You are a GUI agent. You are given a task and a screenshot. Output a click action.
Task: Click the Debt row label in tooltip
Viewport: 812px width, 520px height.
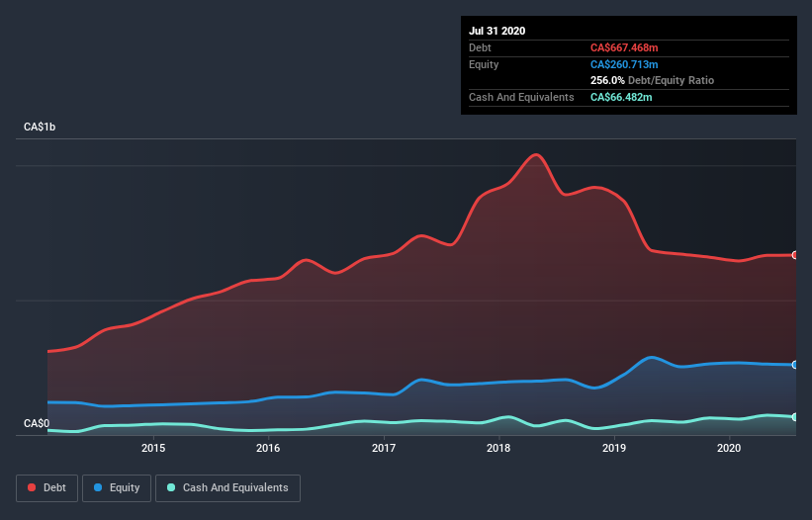coord(480,47)
